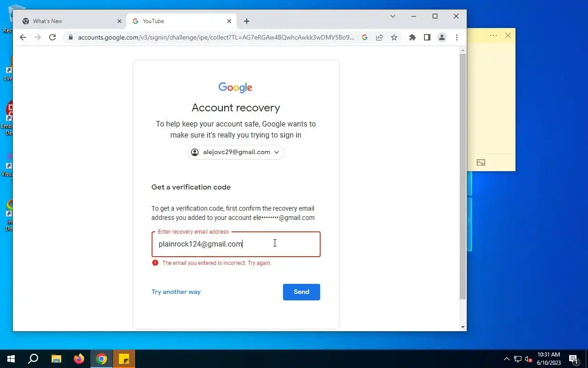Open Windows Start menu
588x368 pixels.
coord(11,359)
